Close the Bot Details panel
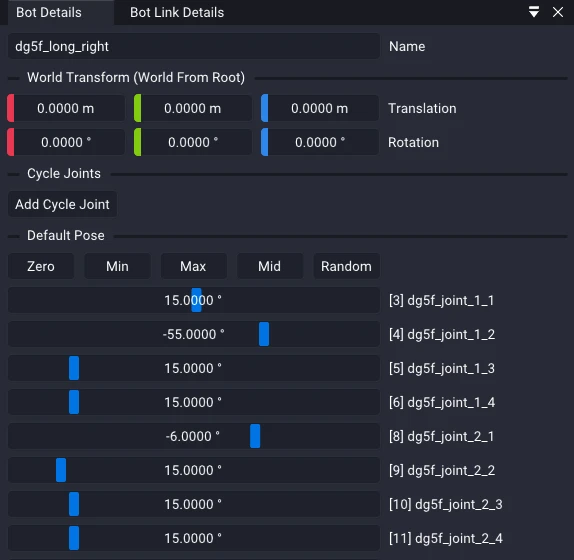Viewport: 574px width, 560px height. click(x=558, y=12)
